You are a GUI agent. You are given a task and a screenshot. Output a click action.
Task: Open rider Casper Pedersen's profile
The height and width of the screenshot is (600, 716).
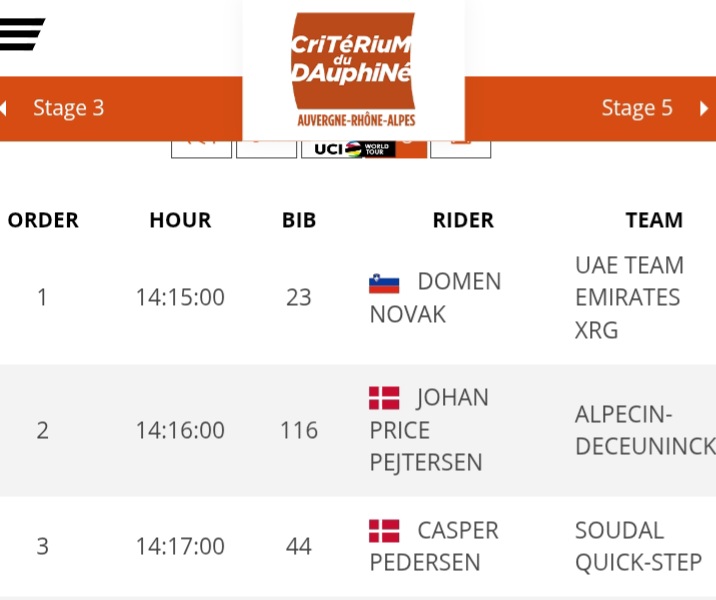(435, 546)
